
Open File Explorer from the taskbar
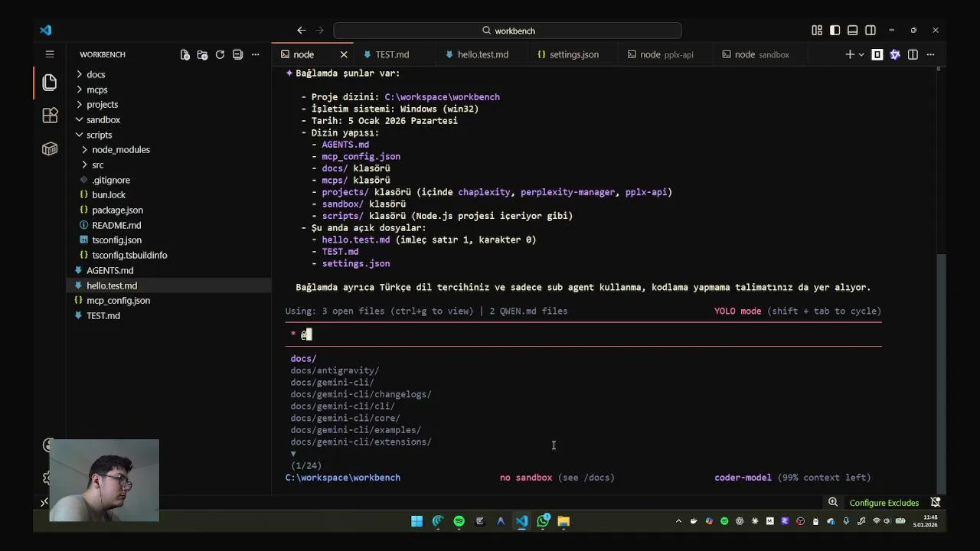click(x=563, y=521)
